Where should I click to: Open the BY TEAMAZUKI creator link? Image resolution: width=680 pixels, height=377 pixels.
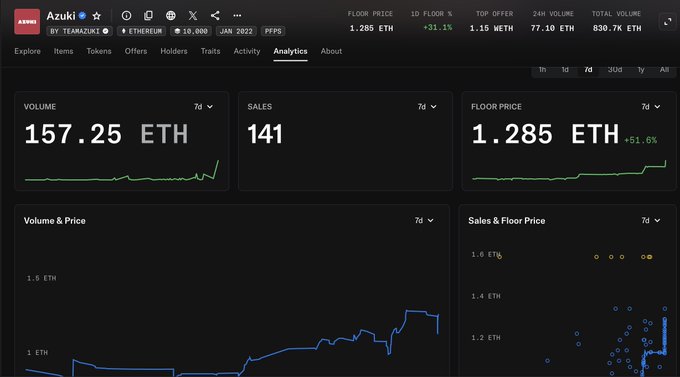[79, 31]
